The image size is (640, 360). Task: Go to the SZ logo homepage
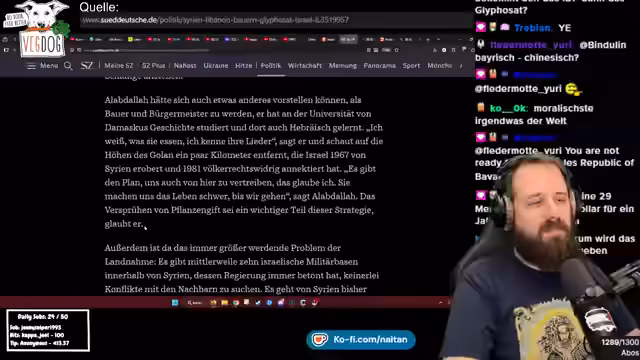pyautogui.click(x=87, y=65)
